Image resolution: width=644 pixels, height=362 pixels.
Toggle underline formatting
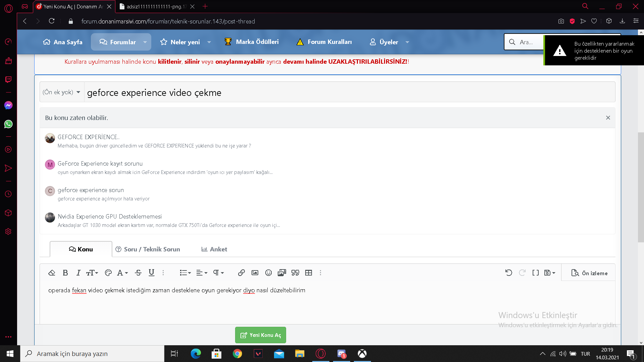152,273
